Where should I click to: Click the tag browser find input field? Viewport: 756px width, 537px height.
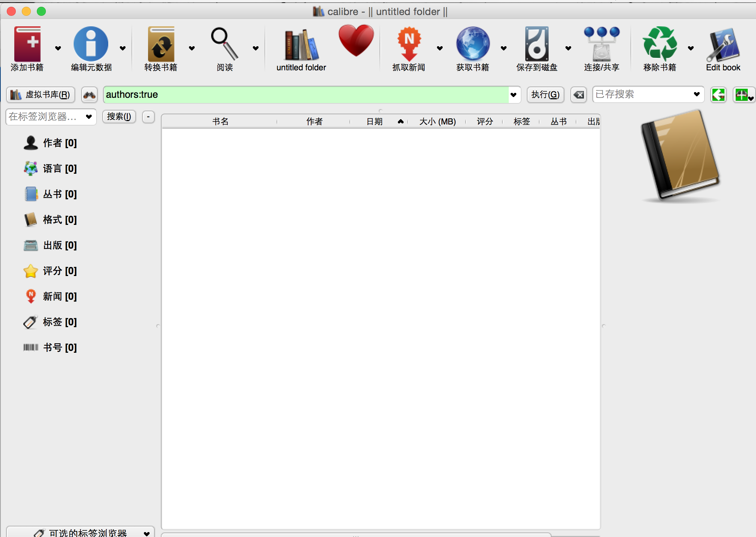[x=46, y=117]
